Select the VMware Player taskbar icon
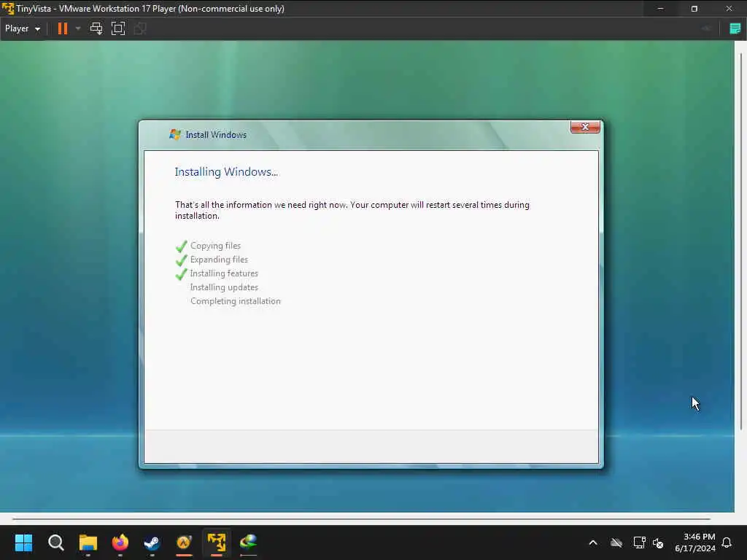 tap(216, 542)
